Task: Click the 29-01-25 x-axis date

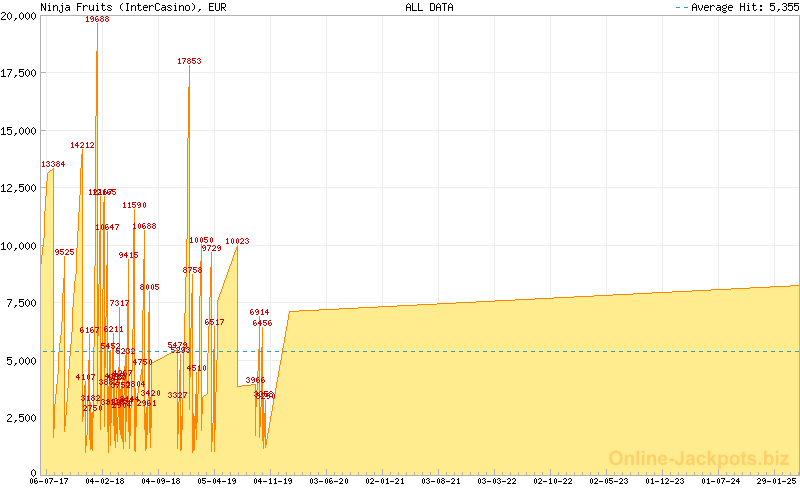Action: [x=775, y=481]
